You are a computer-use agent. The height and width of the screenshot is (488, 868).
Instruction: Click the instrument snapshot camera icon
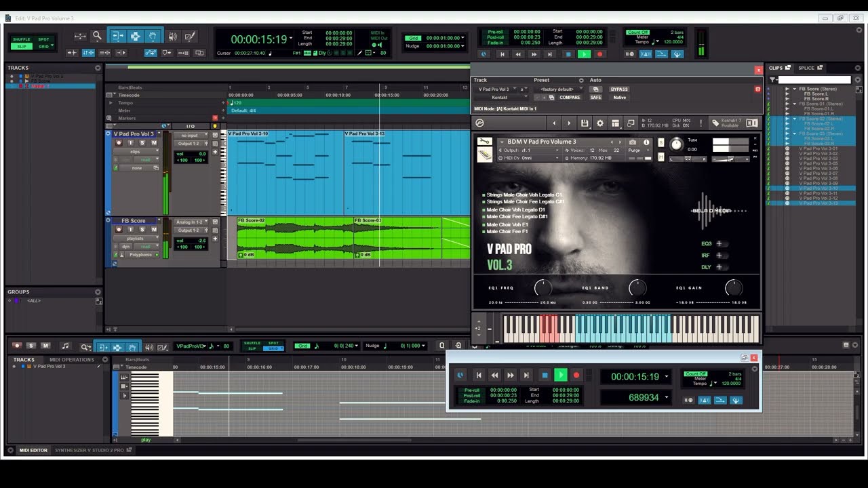tap(632, 142)
